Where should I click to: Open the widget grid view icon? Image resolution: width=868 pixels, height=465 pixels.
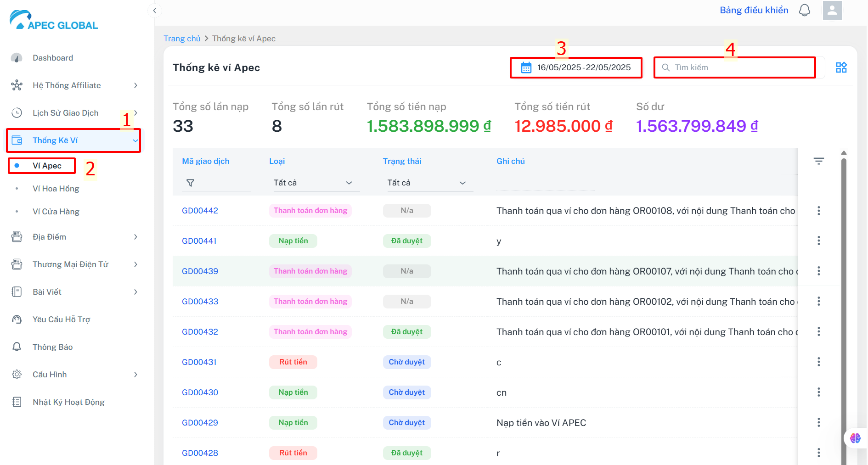click(841, 67)
